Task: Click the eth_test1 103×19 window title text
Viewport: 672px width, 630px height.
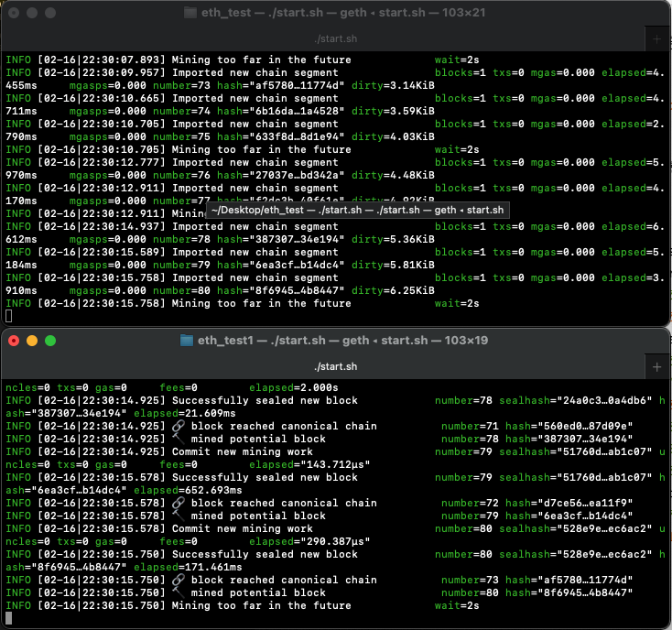Action: pyautogui.click(x=342, y=341)
